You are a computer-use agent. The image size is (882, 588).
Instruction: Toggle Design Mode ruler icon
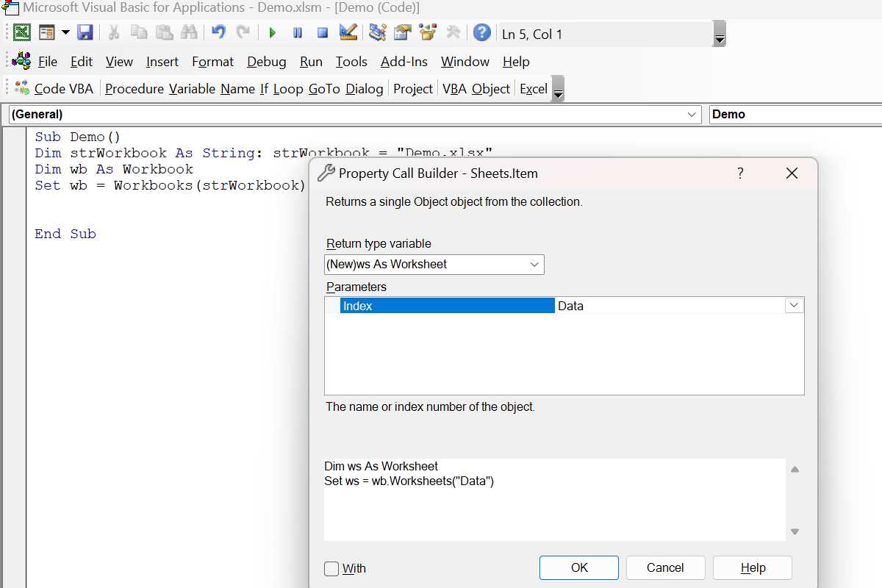coord(348,32)
